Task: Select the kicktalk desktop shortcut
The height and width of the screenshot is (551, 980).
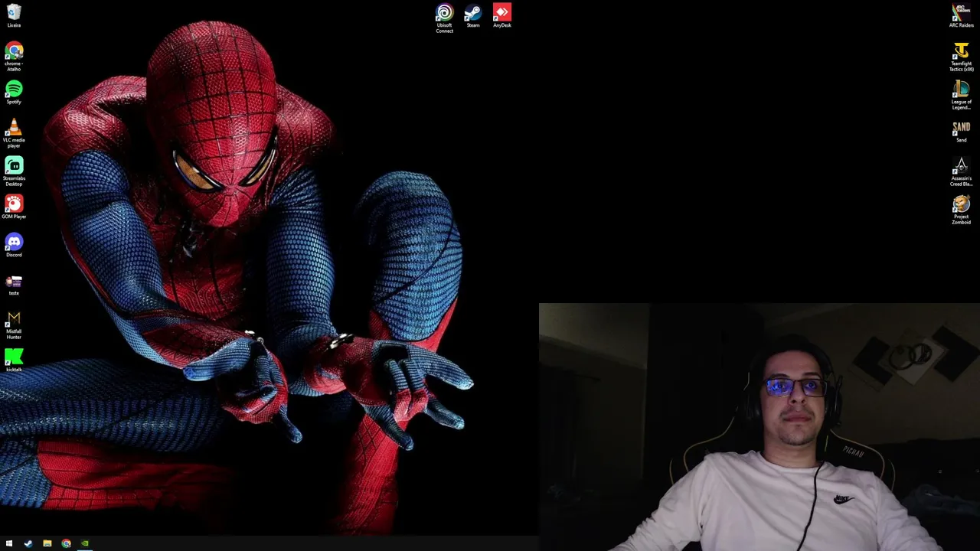Action: [14, 360]
